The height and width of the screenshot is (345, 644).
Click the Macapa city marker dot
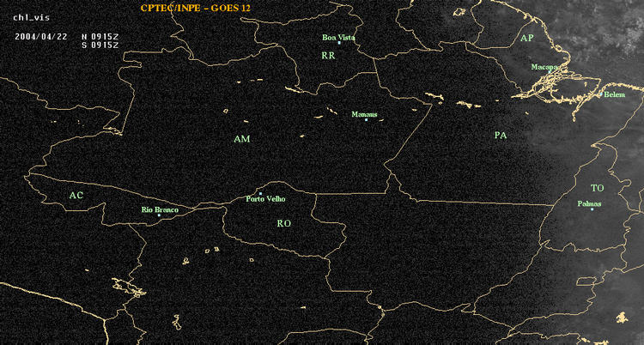550,71
